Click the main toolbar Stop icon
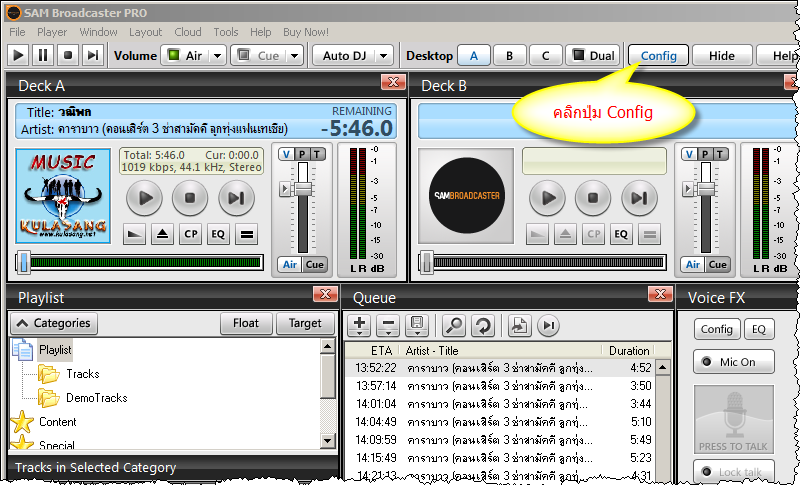This screenshot has width=800, height=485. (x=68, y=55)
